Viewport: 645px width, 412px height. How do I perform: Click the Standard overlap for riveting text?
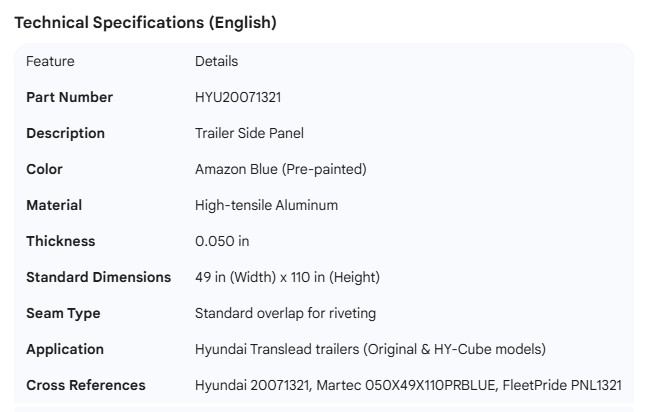coord(285,313)
